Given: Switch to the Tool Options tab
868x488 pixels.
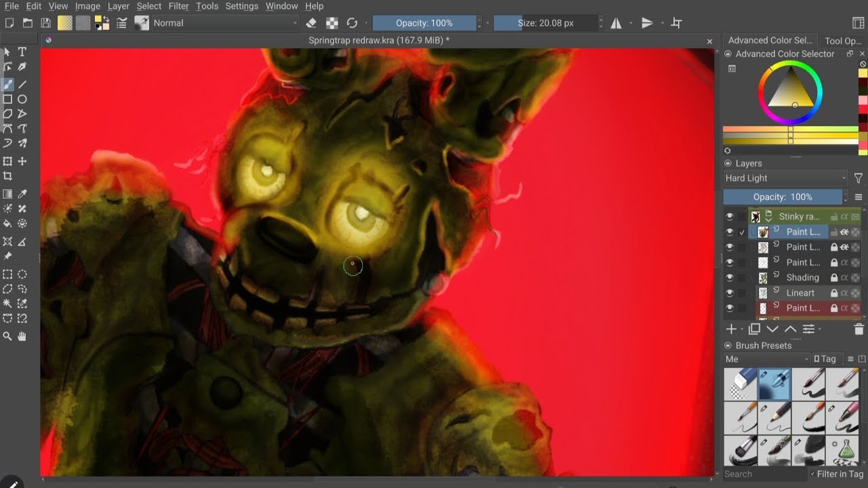Looking at the screenshot, I should point(843,41).
